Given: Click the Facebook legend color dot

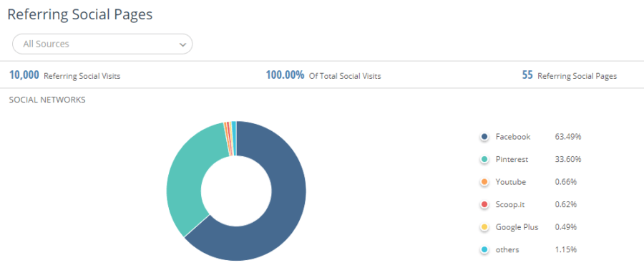Looking at the screenshot, I should tap(484, 137).
